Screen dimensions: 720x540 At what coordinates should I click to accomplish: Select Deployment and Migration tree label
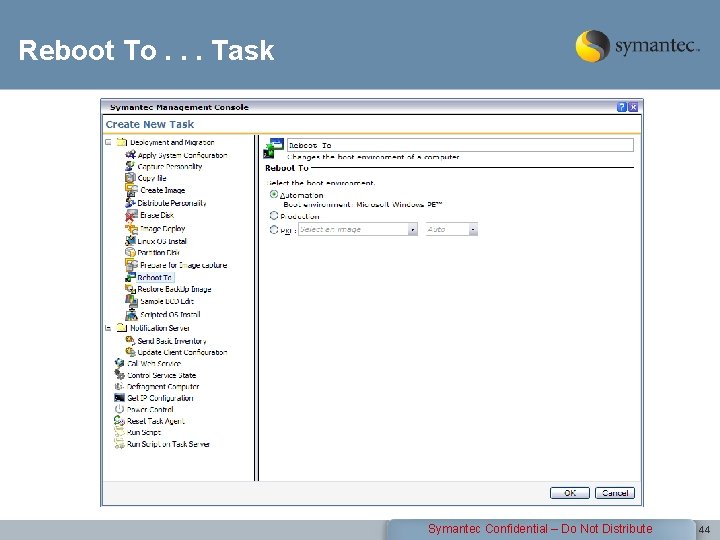pos(172,142)
